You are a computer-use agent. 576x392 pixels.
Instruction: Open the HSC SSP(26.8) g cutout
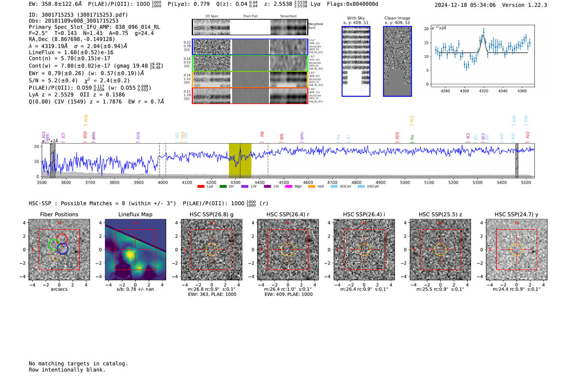[x=211, y=250]
